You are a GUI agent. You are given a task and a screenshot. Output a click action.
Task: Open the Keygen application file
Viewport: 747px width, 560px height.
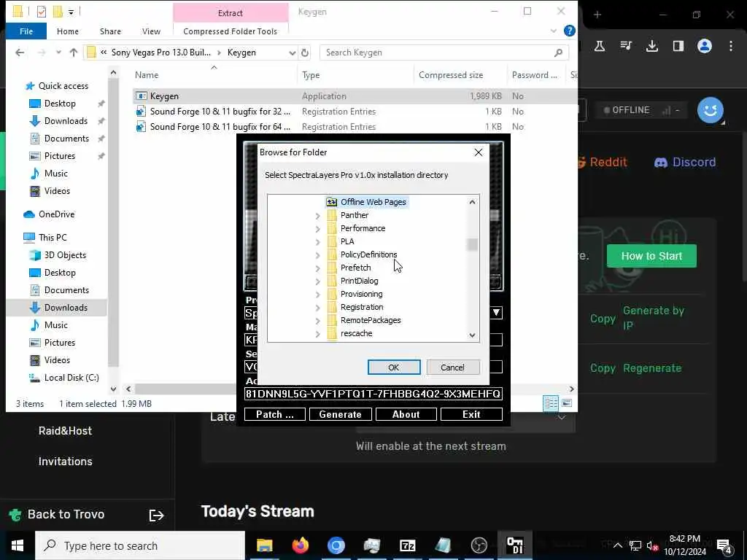tap(164, 96)
